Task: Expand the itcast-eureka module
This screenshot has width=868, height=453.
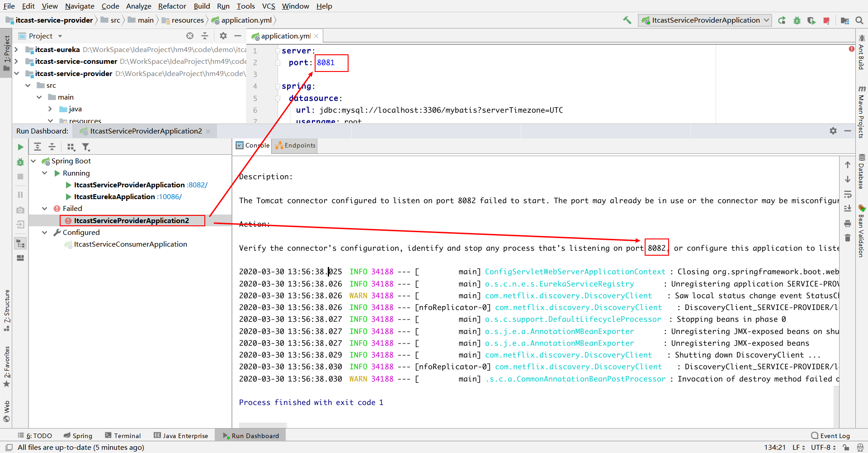Action: point(16,49)
